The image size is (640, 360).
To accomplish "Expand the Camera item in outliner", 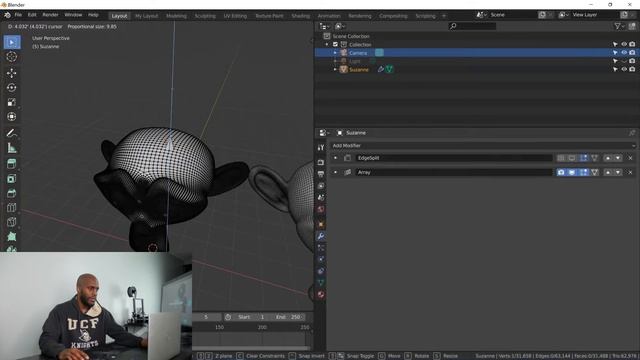I will click(335, 53).
